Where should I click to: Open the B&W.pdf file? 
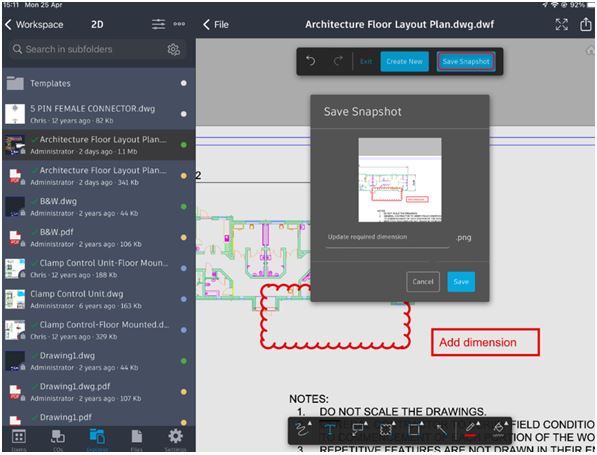click(99, 237)
